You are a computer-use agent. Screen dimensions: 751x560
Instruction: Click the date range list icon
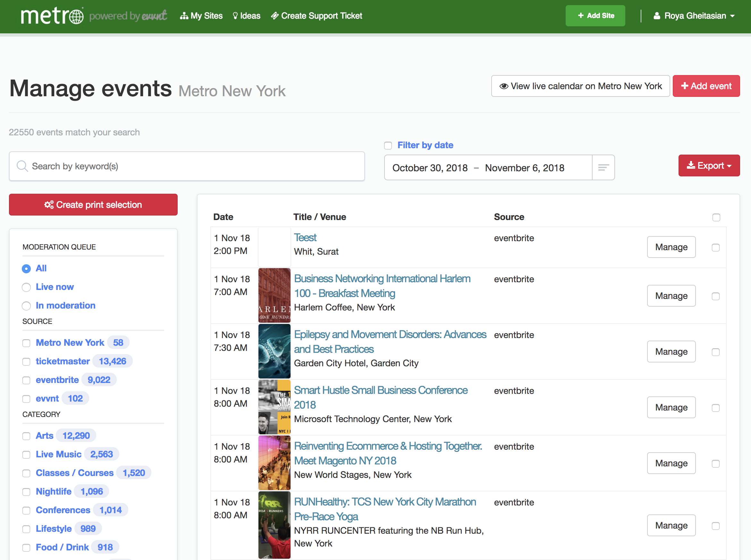tap(603, 167)
